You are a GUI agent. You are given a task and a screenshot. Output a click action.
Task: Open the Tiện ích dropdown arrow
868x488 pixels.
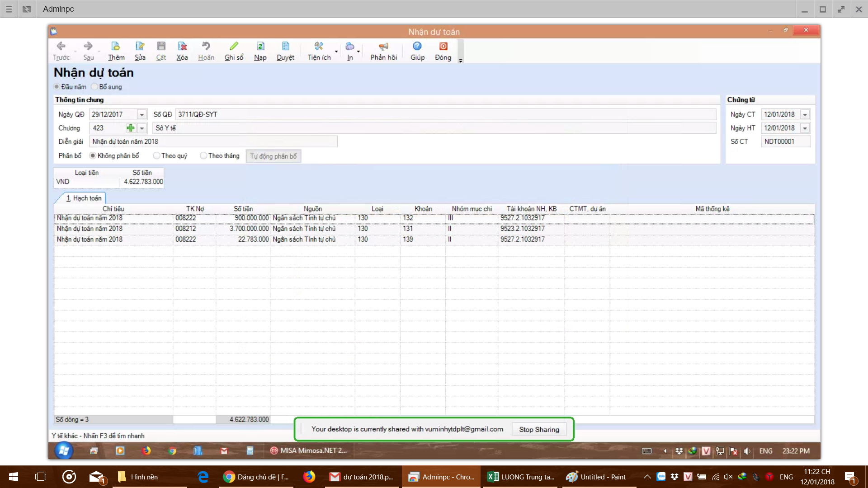(336, 52)
